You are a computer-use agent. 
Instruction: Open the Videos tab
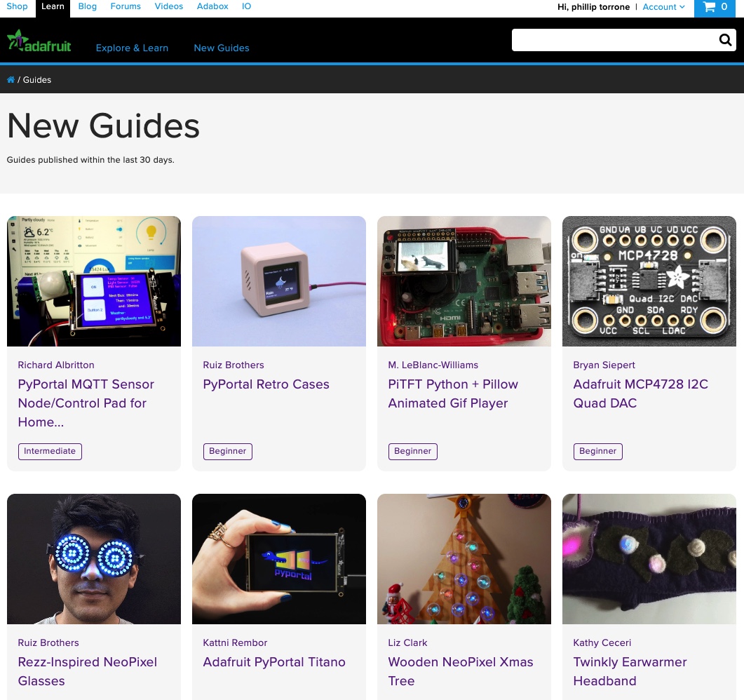click(x=169, y=6)
